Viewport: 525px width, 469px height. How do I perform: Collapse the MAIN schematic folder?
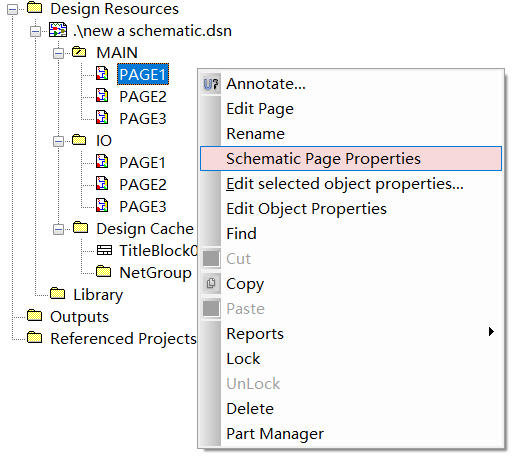click(x=58, y=53)
